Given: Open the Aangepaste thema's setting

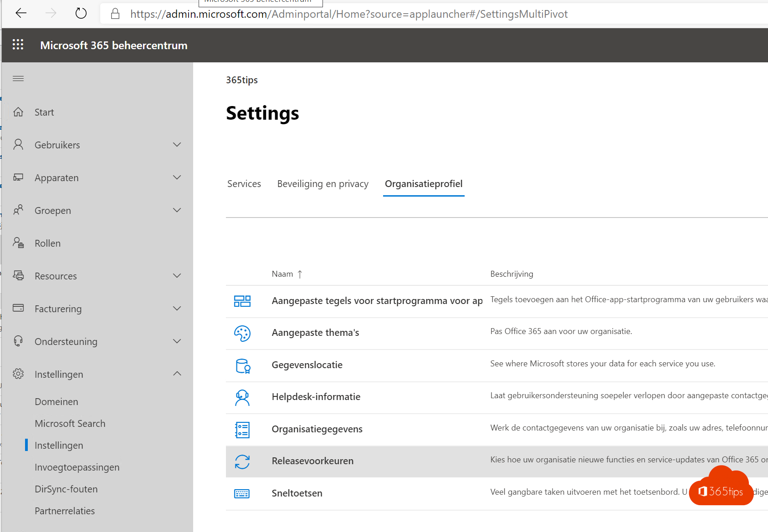Looking at the screenshot, I should pos(315,333).
